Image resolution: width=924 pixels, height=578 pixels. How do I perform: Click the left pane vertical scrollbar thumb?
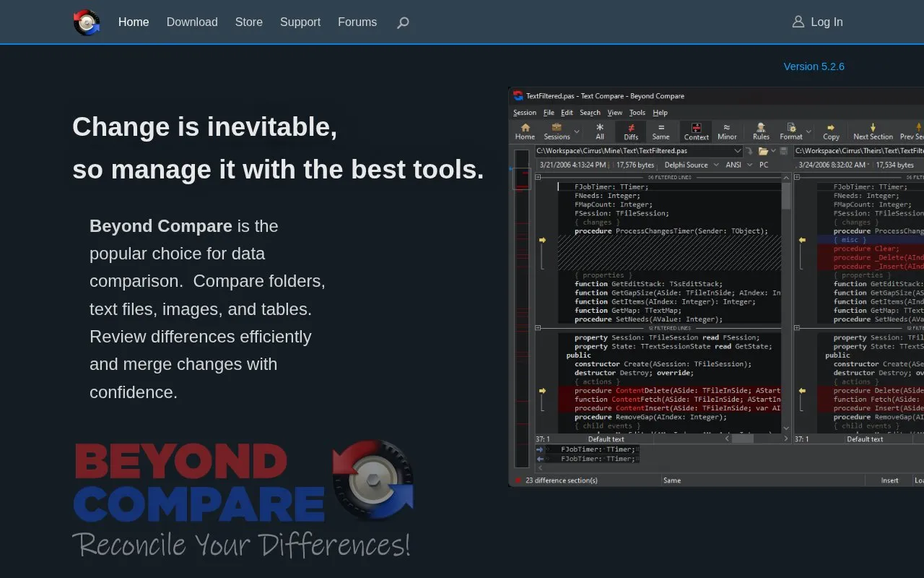click(786, 196)
